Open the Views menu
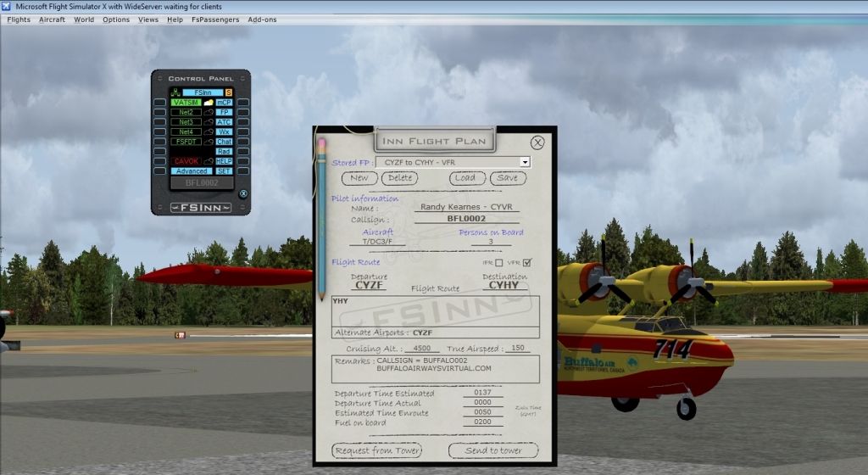 pos(147,20)
